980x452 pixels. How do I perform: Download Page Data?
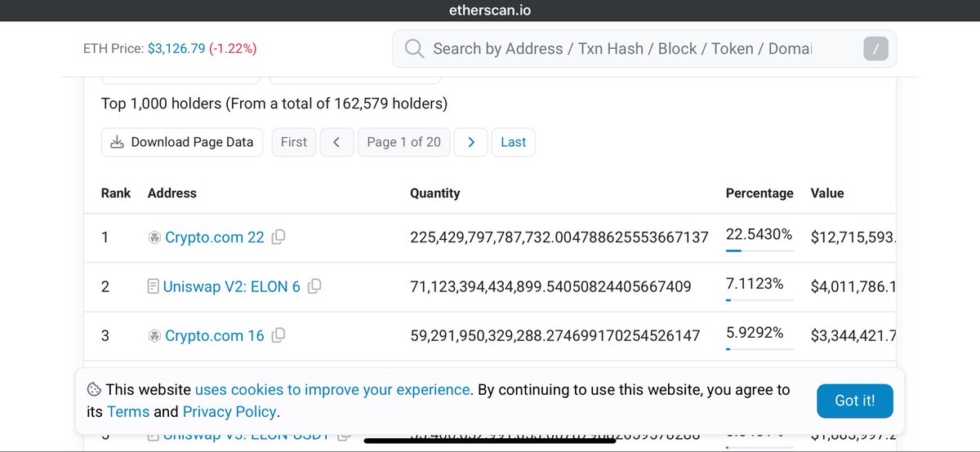[182, 142]
